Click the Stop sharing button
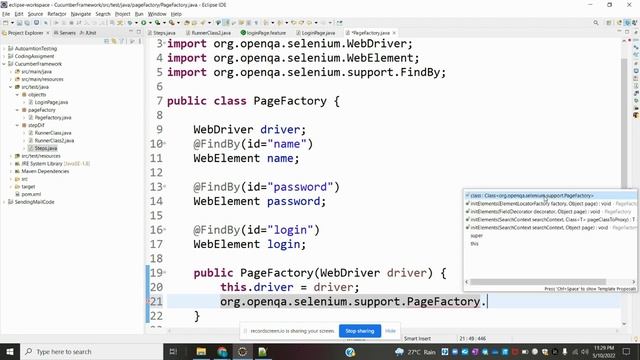 coord(360,331)
